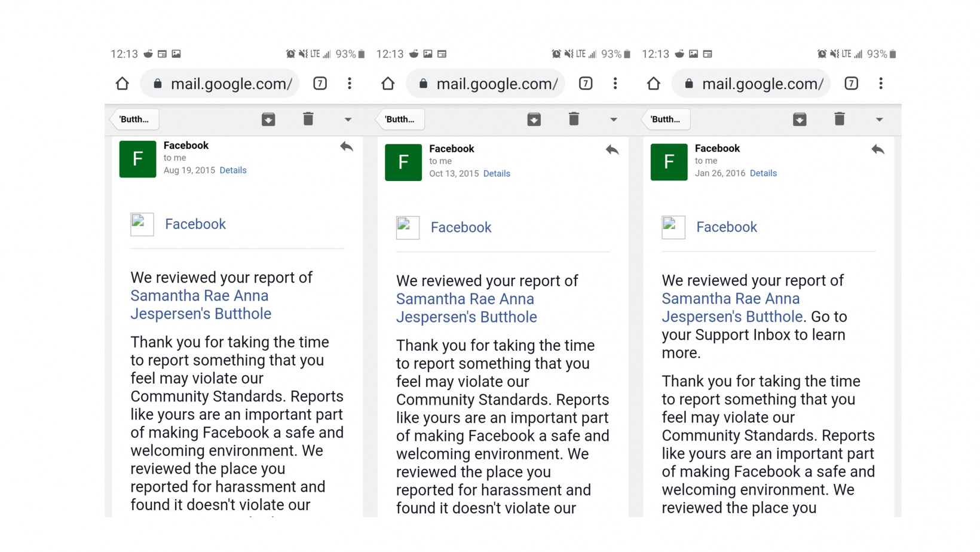This screenshot has height=552, width=980.
Task: Go back via the 'Butth... button in the middle screenshot
Action: point(400,119)
